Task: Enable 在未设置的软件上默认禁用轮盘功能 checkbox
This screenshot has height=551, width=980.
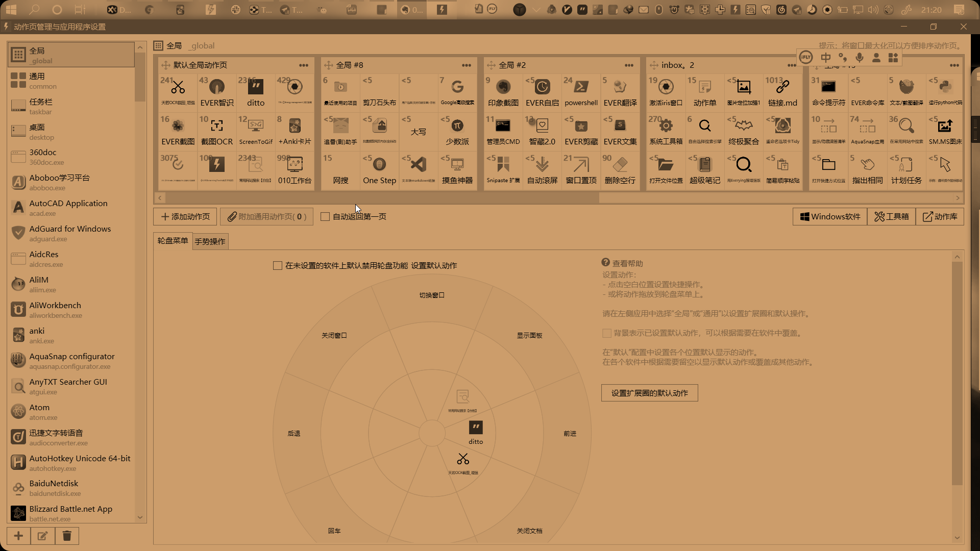Action: coord(278,266)
